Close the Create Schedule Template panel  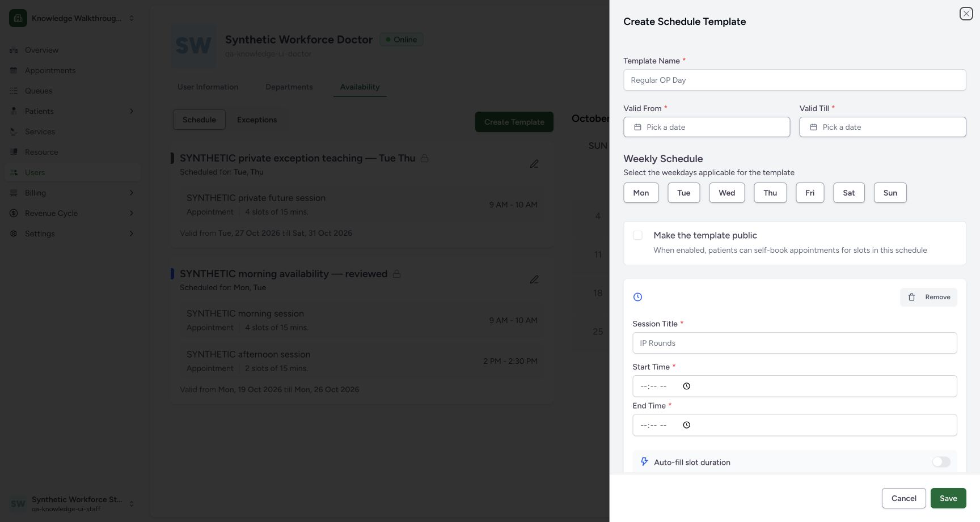click(966, 14)
